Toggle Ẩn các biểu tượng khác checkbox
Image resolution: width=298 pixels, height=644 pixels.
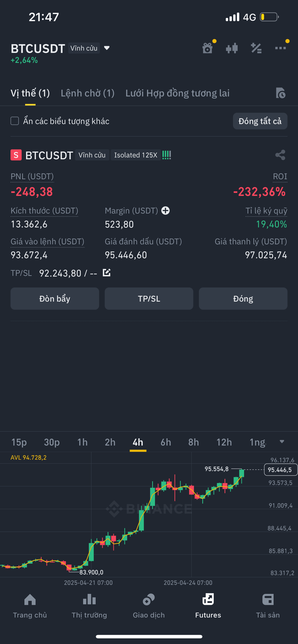coord(15,121)
